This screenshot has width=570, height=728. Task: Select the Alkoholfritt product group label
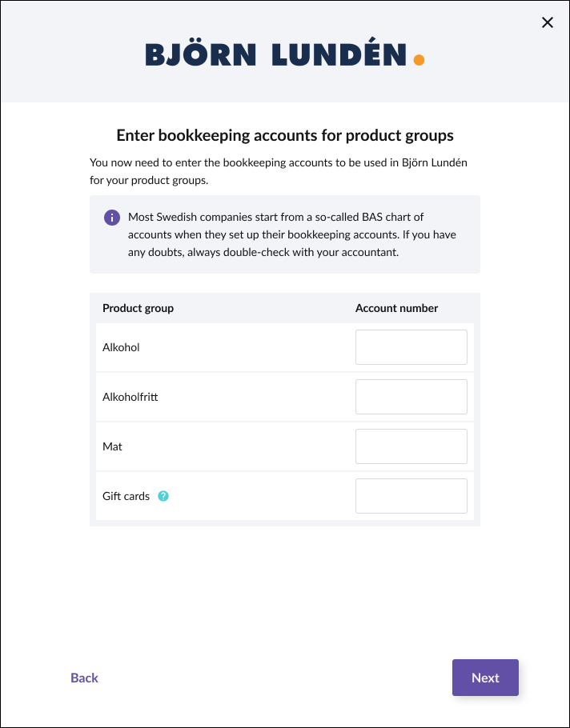pyautogui.click(x=130, y=397)
